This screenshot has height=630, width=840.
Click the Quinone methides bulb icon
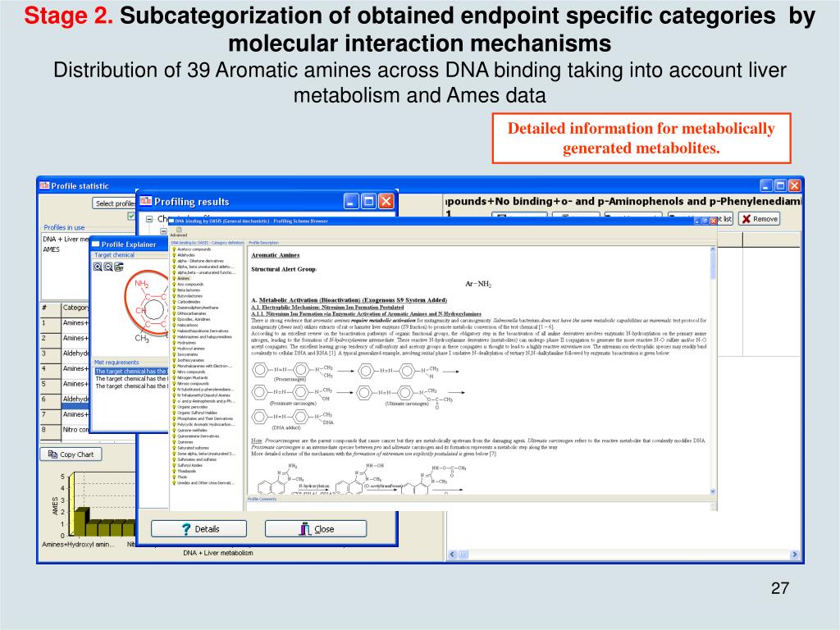174,430
